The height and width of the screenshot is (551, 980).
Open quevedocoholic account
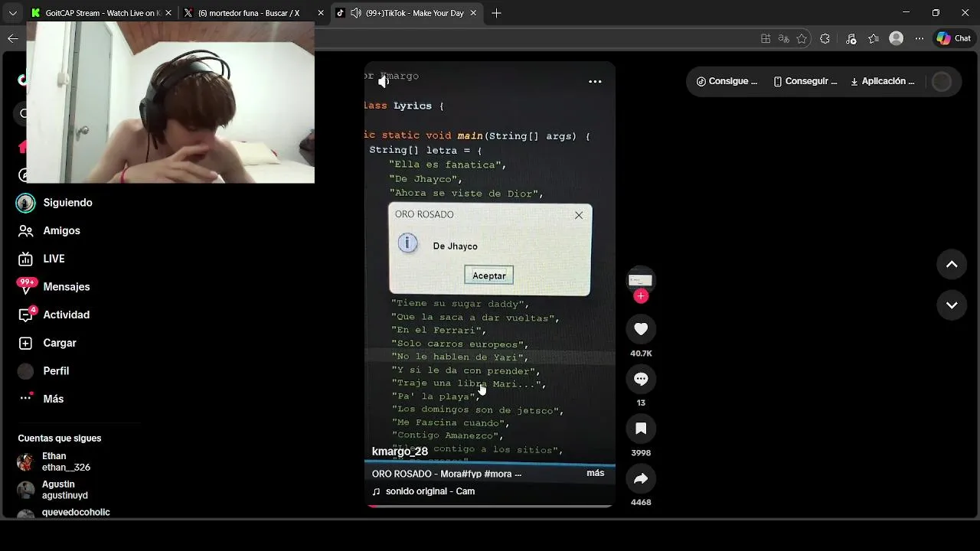76,513
